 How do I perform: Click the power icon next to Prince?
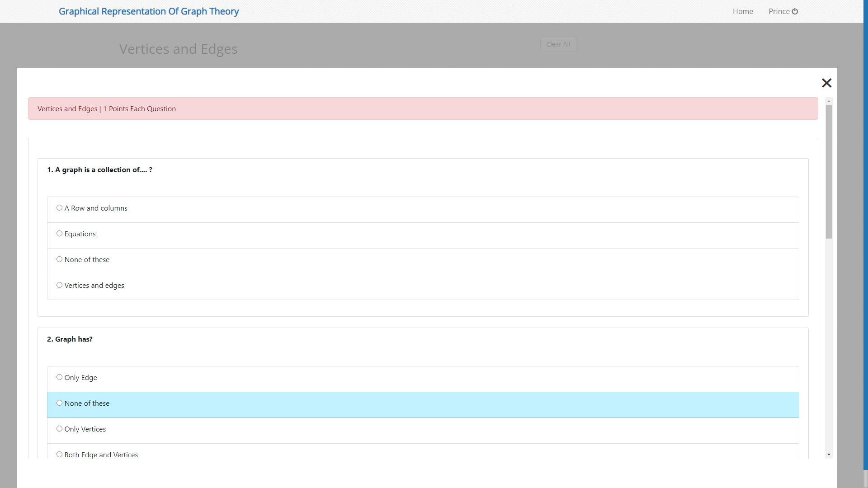pos(795,11)
